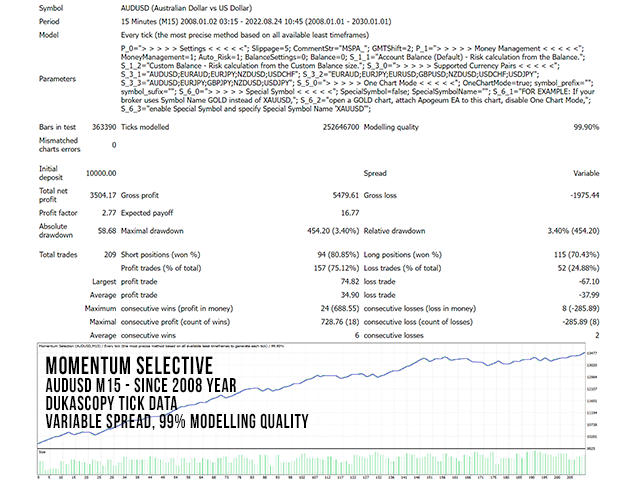
Task: Click the blue balance curve in the chart
Action: (x=319, y=376)
